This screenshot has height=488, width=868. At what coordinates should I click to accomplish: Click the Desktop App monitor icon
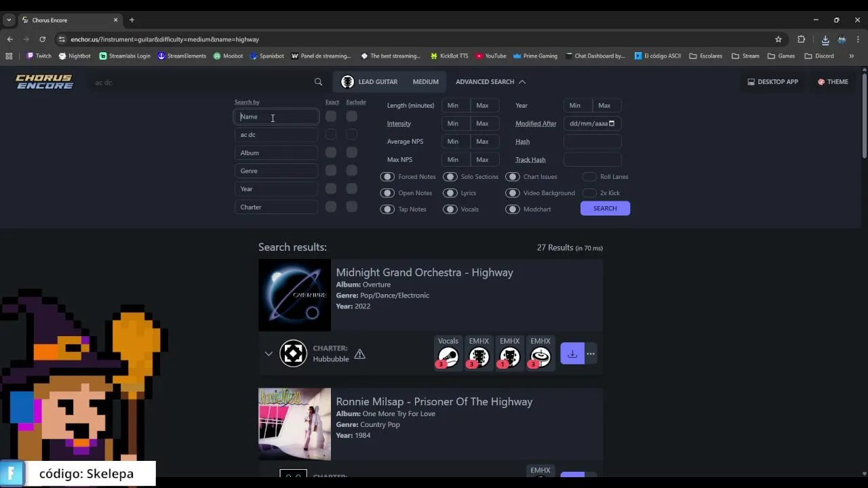751,82
